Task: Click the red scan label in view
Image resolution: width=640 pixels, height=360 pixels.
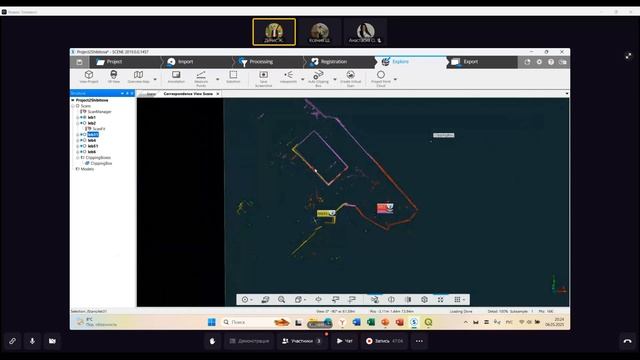Action: pos(385,208)
